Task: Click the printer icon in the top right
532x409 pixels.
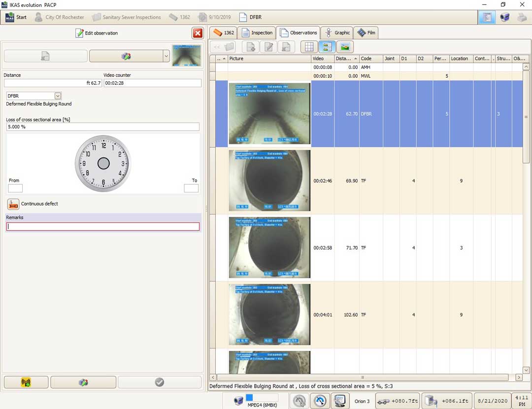Action: [522, 17]
